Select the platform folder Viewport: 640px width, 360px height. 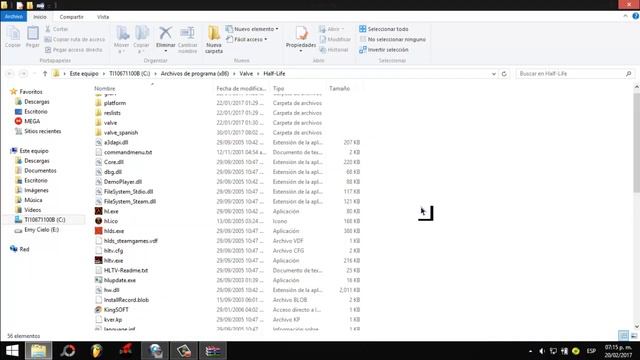click(115, 103)
